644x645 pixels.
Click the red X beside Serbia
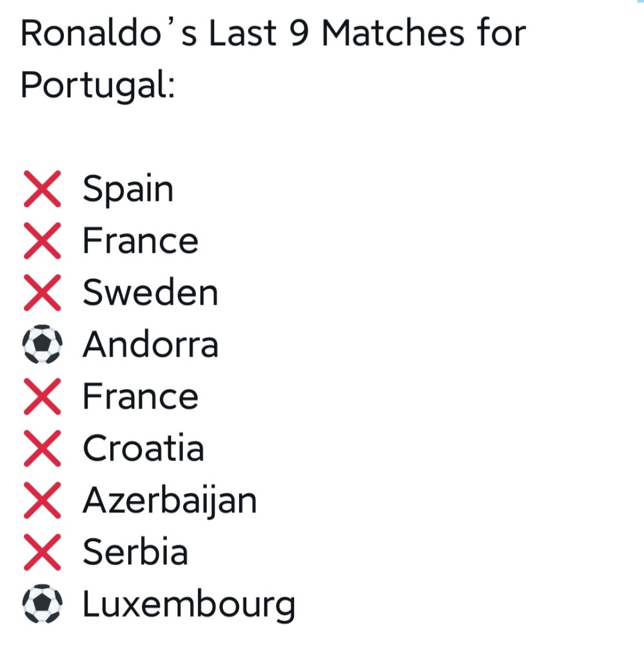(42, 552)
